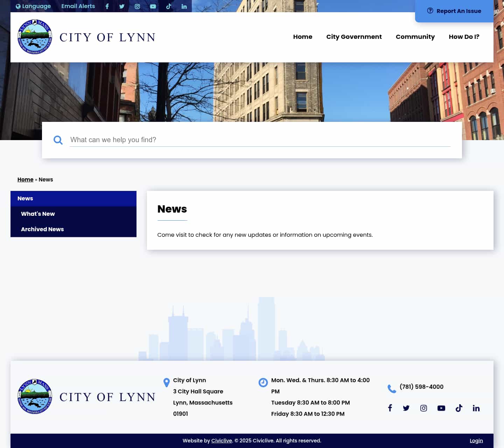The width and height of the screenshot is (504, 448).
Task: Open Instagram from the top social icons
Action: point(137,6)
